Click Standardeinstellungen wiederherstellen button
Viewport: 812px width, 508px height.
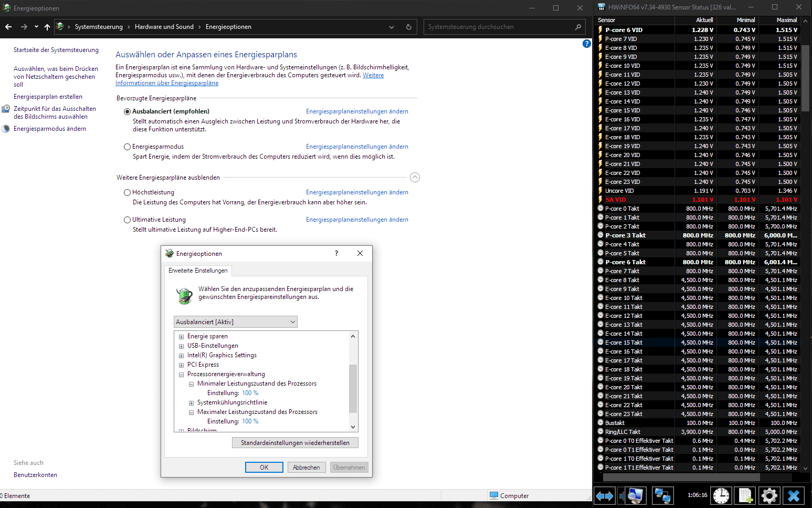click(295, 443)
